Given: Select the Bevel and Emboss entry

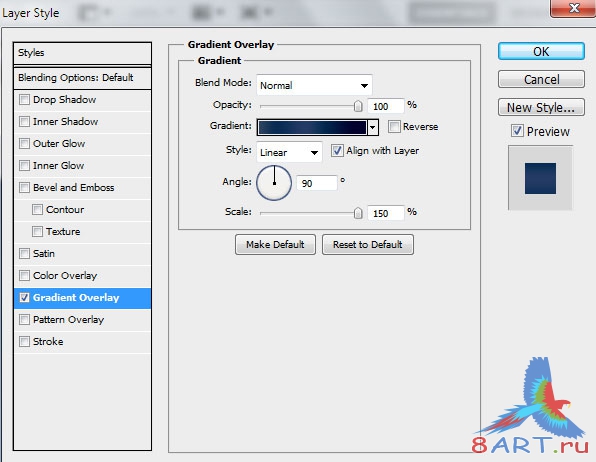Looking at the screenshot, I should point(82,187).
